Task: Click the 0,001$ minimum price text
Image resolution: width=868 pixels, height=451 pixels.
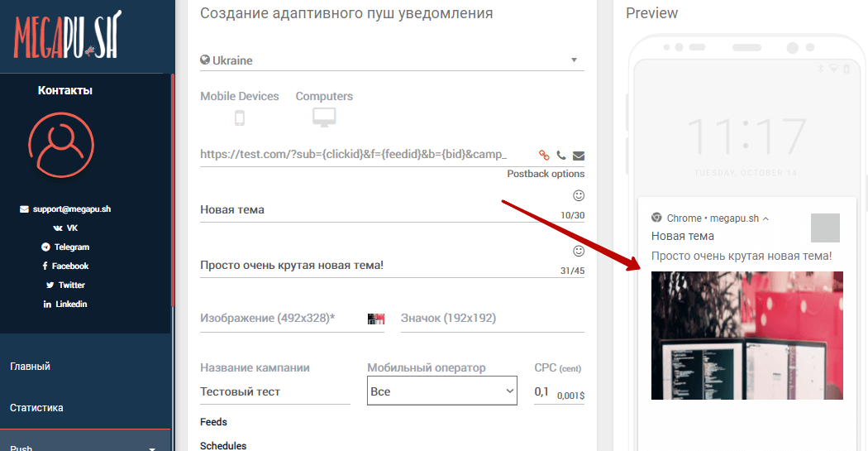Action: click(x=570, y=396)
